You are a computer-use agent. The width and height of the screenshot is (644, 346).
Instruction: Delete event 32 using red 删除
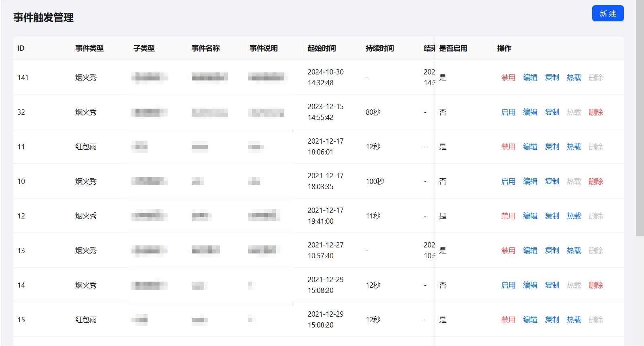(x=595, y=112)
